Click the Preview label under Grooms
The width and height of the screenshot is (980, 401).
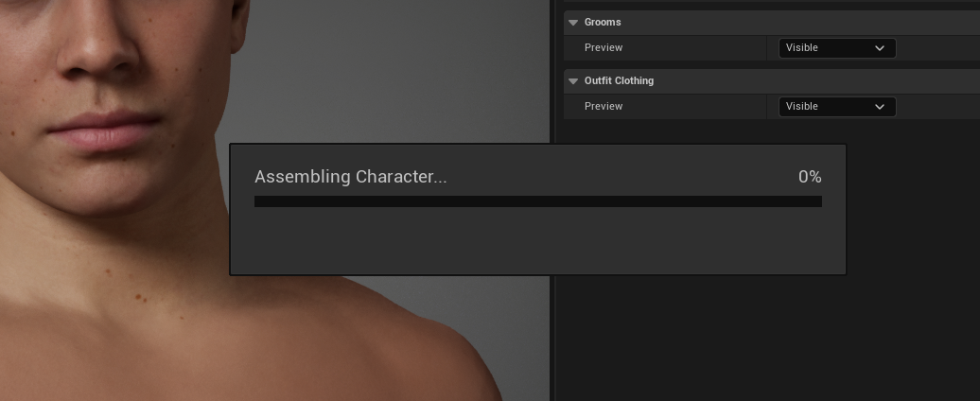pyautogui.click(x=604, y=47)
